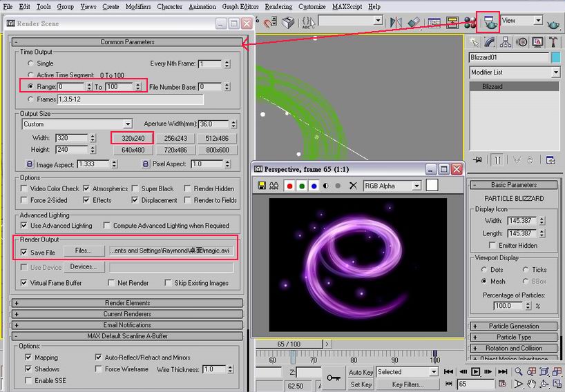Toggle the Save File checkbox
Viewport: 565px width, 392px height.
[x=25, y=253]
